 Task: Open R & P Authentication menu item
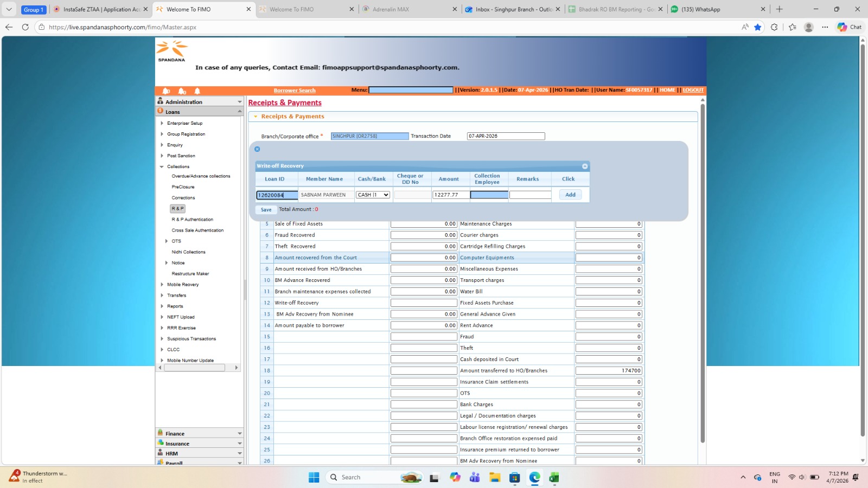pos(192,220)
